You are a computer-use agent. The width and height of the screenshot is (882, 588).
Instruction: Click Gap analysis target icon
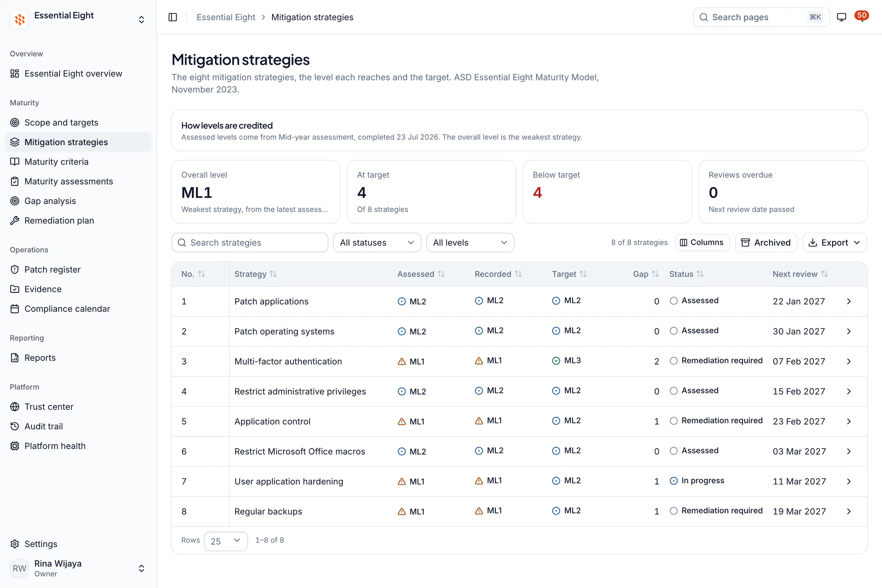coord(15,201)
